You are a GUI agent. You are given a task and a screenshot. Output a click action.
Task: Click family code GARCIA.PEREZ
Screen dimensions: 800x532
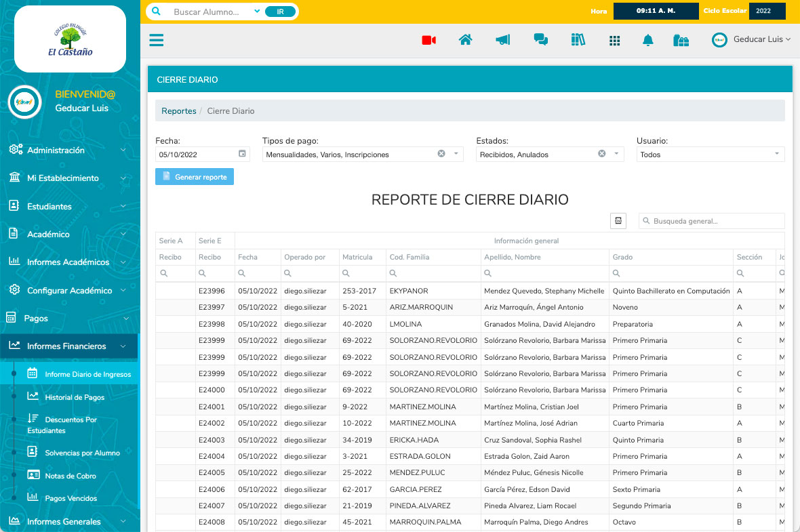416,489
